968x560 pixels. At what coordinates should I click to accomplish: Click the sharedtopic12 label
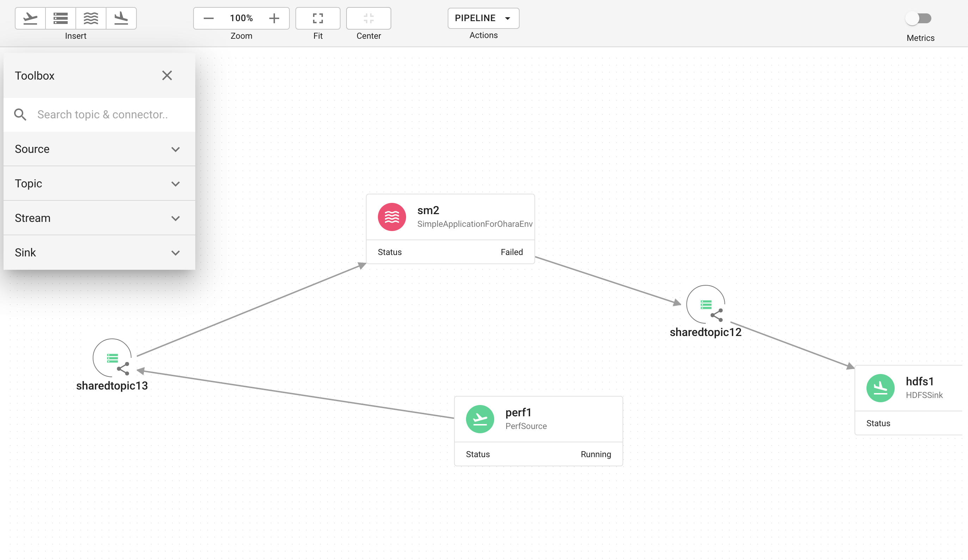point(706,332)
